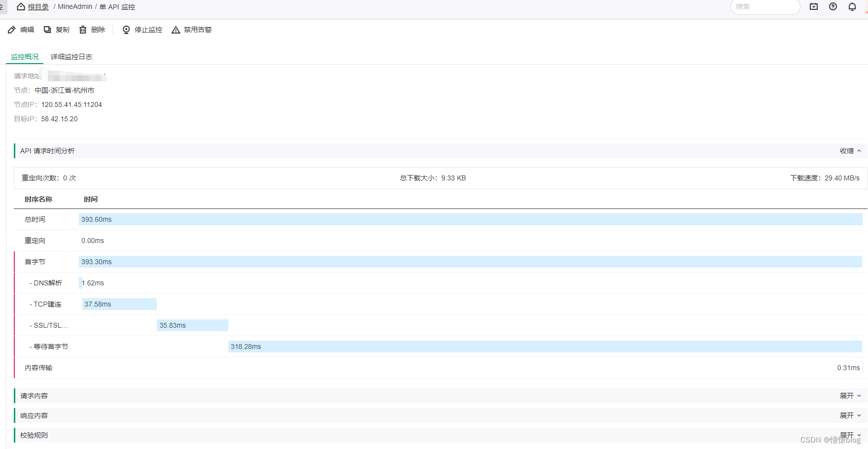This screenshot has height=449, width=868.
Task: Click the 时间 column header
Action: point(91,199)
